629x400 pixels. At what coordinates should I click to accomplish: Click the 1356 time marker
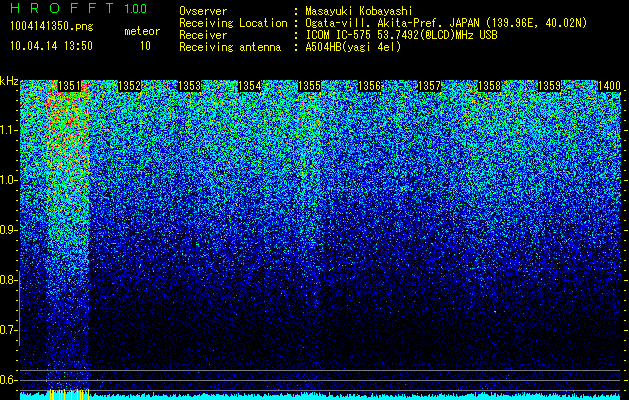(369, 86)
